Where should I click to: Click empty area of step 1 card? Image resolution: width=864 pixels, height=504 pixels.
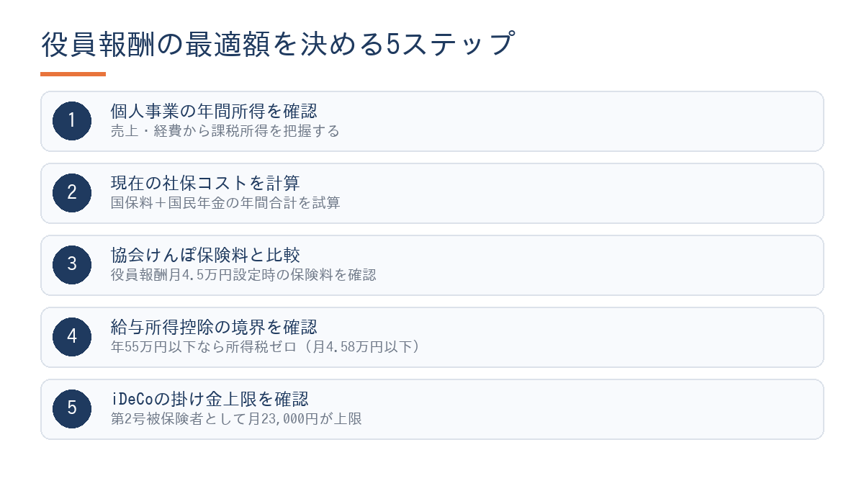(x=576, y=121)
